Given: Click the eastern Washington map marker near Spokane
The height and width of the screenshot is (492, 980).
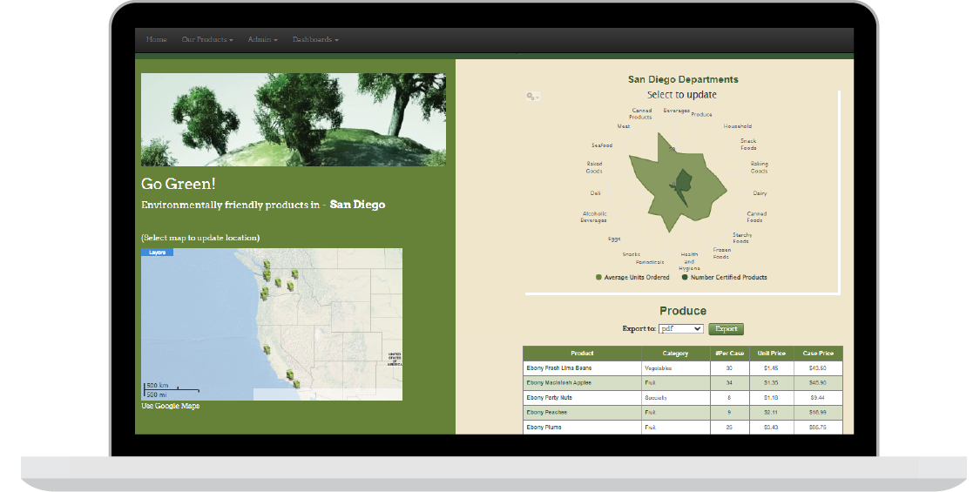Looking at the screenshot, I should coord(294,273).
